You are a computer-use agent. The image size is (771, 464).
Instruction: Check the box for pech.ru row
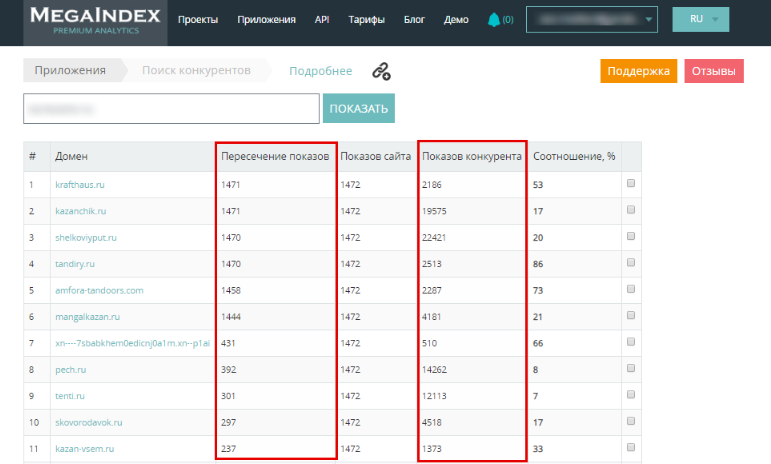631,369
